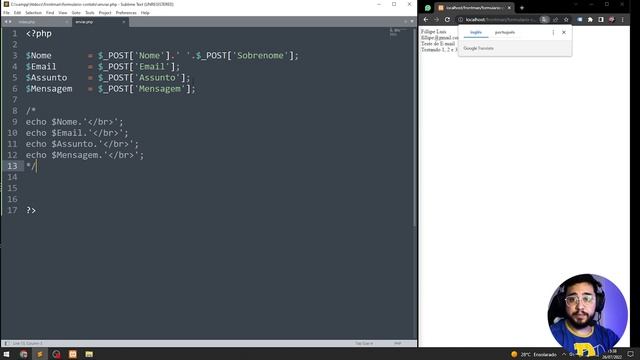Click the Sublime Text minimap

click(399, 33)
